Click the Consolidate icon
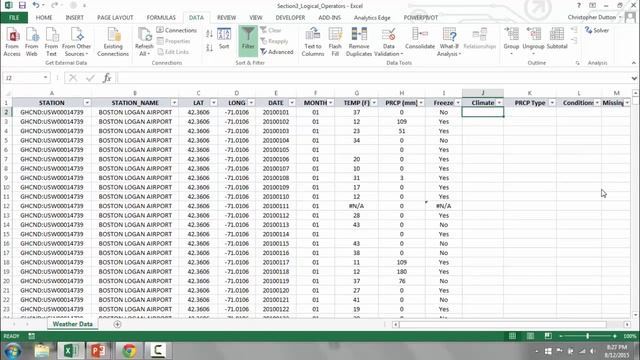The image size is (640, 360). pos(420,39)
